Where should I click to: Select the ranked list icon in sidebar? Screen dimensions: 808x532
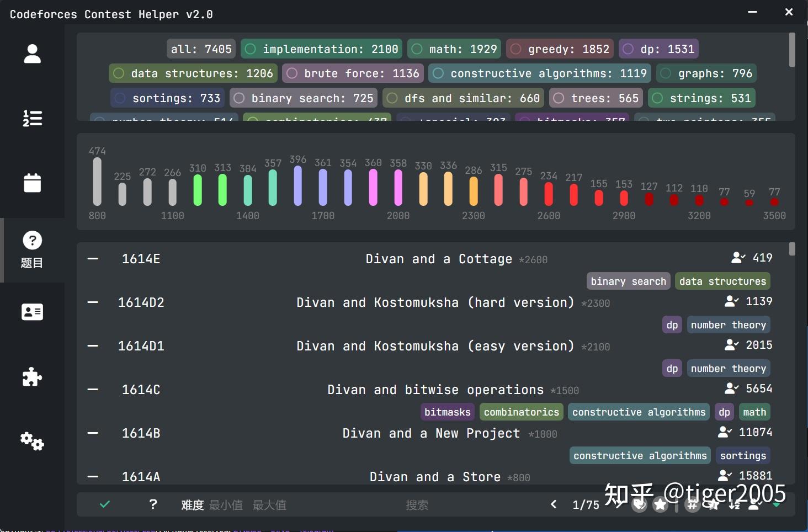32,118
